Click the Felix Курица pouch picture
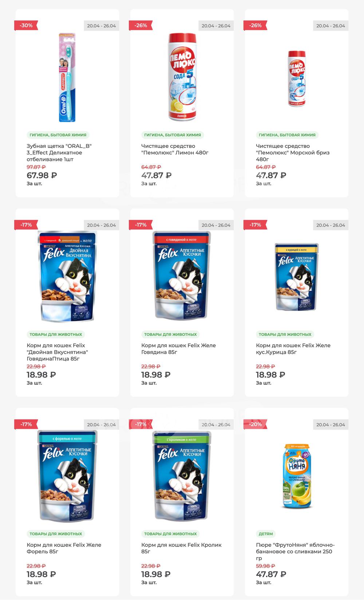The width and height of the screenshot is (364, 600). pyautogui.click(x=297, y=277)
